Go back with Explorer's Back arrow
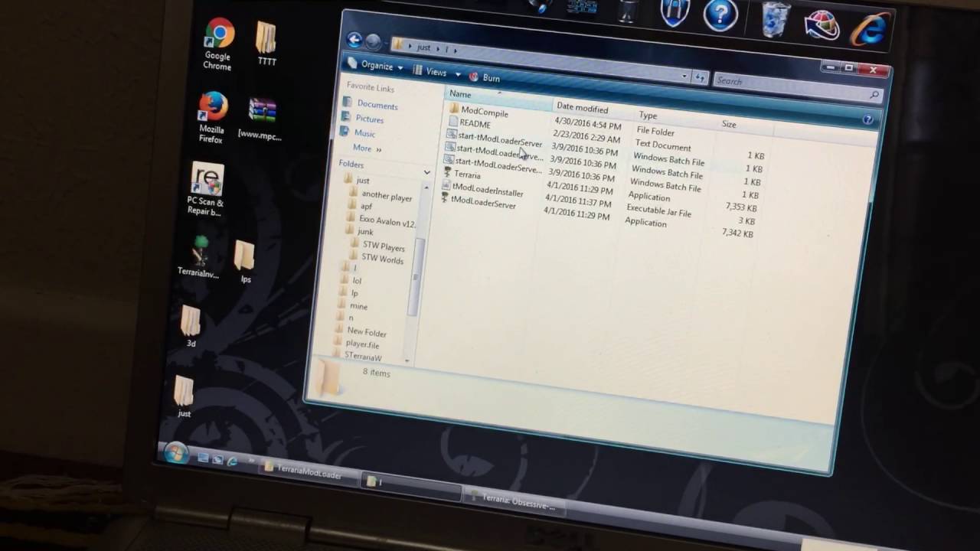Screen dimensions: 980x551 point(354,40)
